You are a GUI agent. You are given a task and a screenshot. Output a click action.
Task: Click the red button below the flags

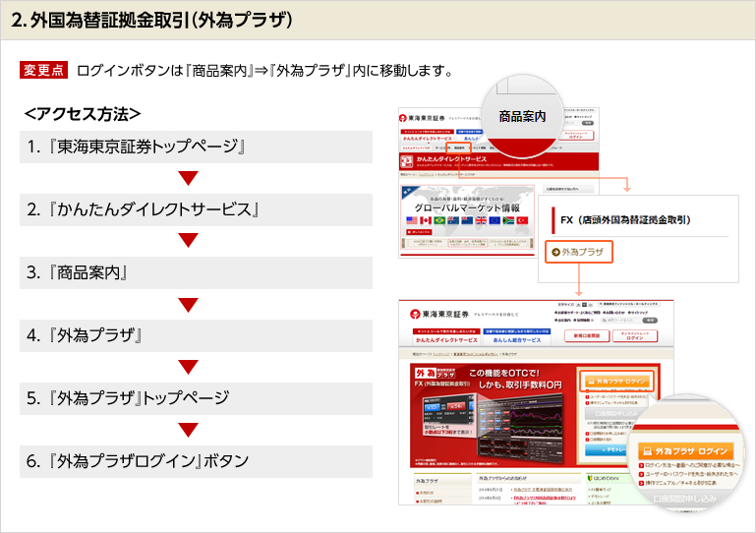tap(419, 232)
